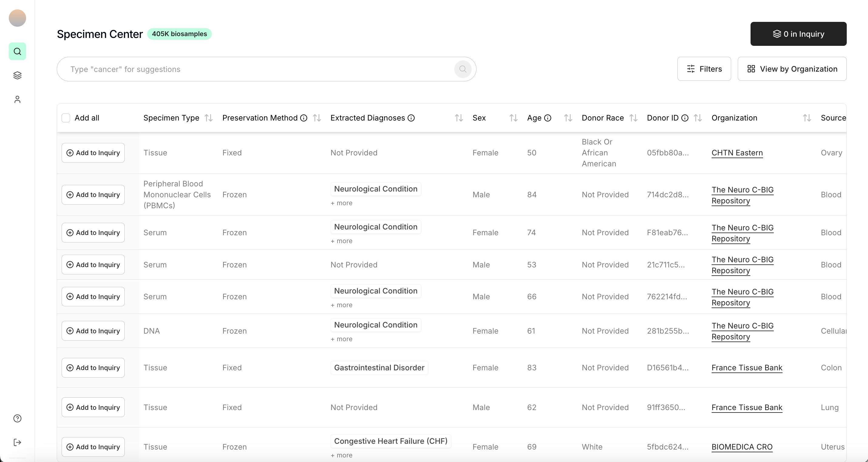This screenshot has height=462, width=868.
Task: Click the Source column header
Action: coord(833,118)
